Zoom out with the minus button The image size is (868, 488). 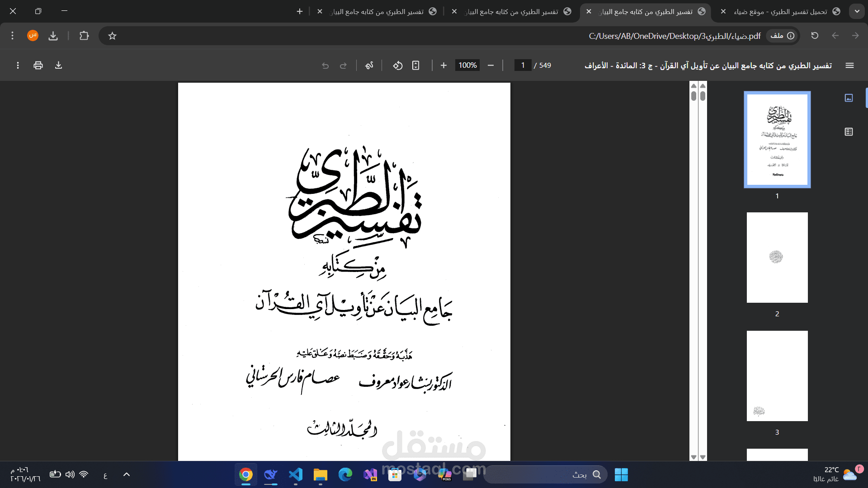491,66
